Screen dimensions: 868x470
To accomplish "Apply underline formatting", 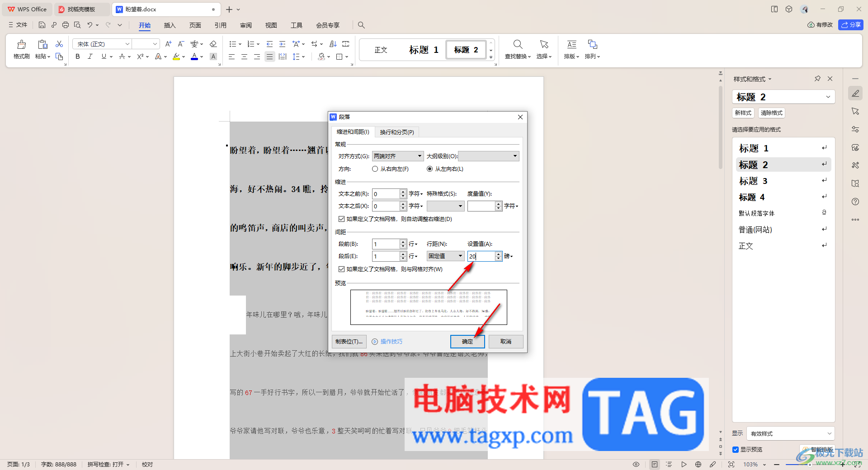I will pos(104,56).
